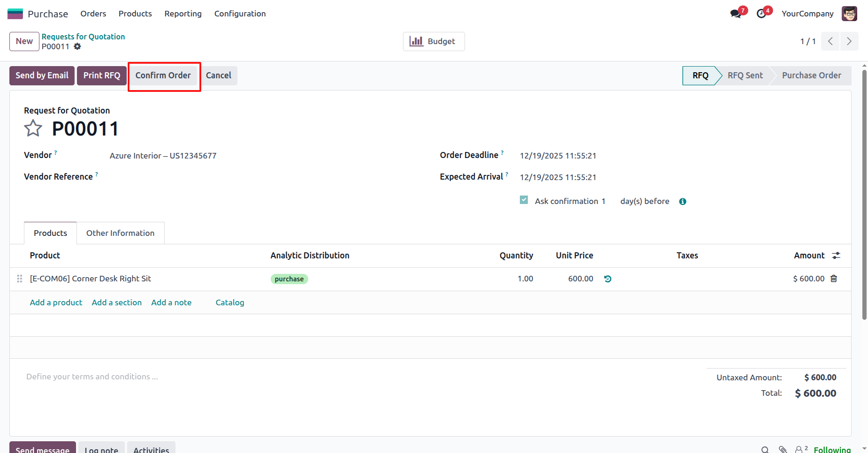Click the favorite star next to P00011
The width and height of the screenshot is (868, 453).
33,128
